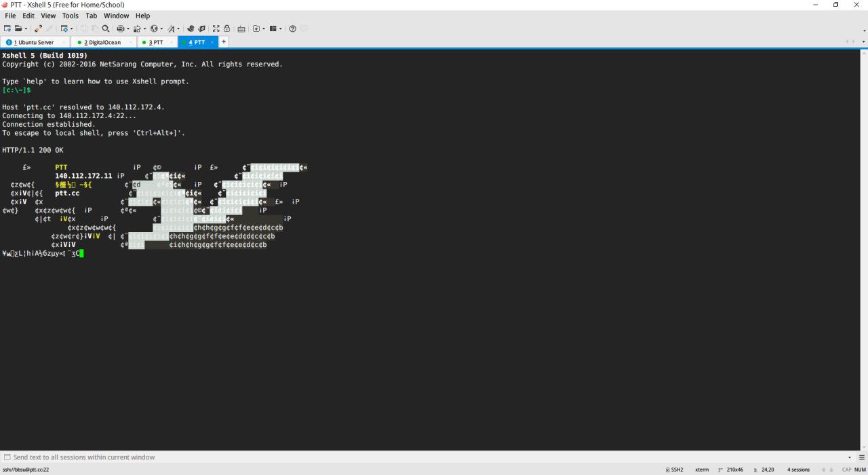Expand the Font icon dropdown arrow
This screenshot has width=868, height=475.
(178, 28)
